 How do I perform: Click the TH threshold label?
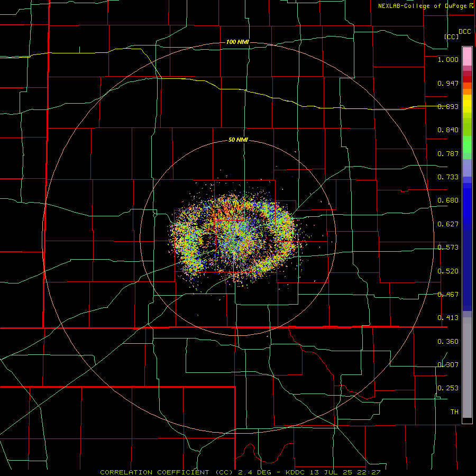(454, 412)
